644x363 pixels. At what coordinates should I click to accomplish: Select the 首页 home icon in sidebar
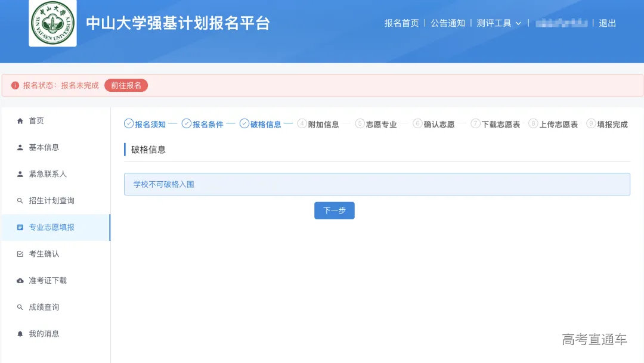click(x=20, y=120)
